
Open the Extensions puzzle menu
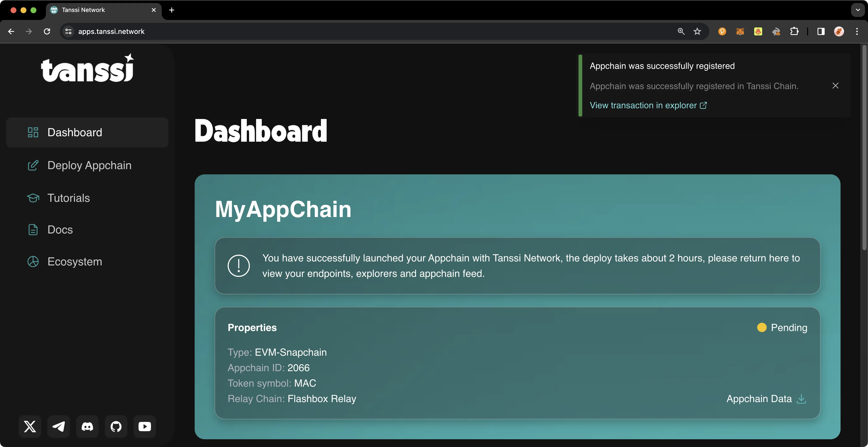click(x=794, y=31)
